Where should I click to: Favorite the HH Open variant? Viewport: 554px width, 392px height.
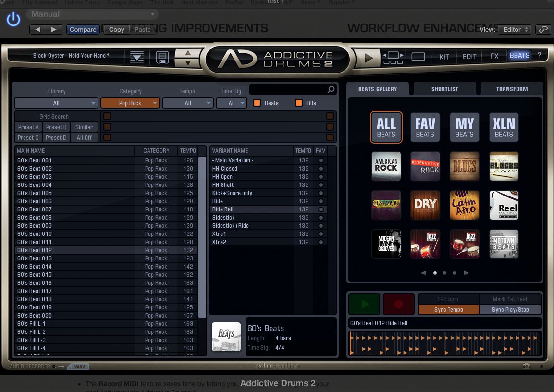pos(321,177)
